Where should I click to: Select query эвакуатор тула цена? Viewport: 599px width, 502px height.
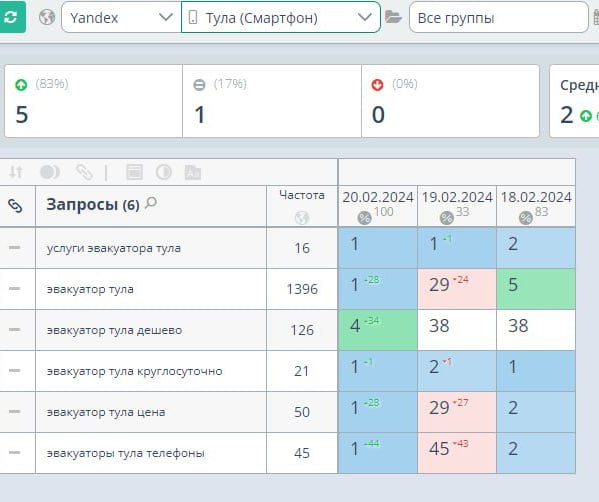[106, 412]
